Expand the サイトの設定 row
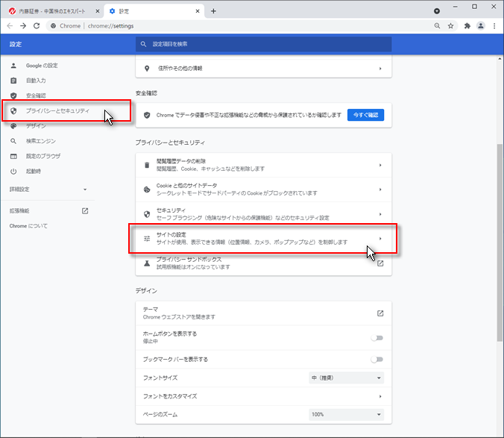 point(379,239)
